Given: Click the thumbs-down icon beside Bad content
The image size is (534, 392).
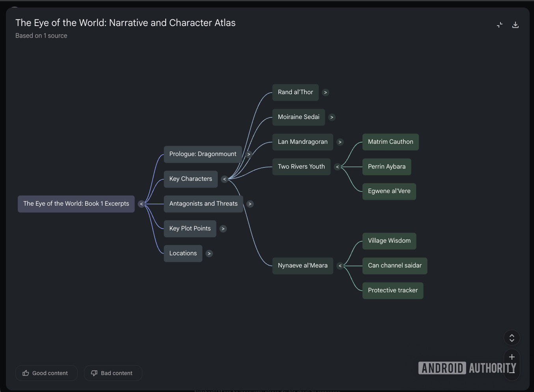Looking at the screenshot, I should 94,373.
